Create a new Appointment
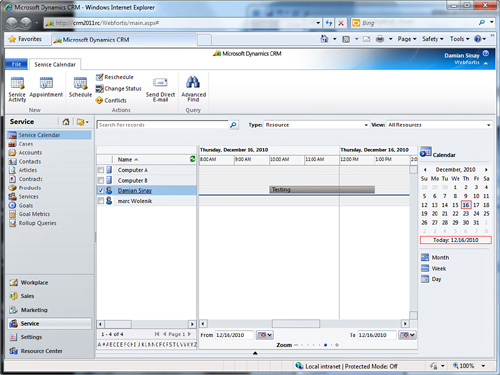The height and width of the screenshot is (375, 500). [x=46, y=87]
